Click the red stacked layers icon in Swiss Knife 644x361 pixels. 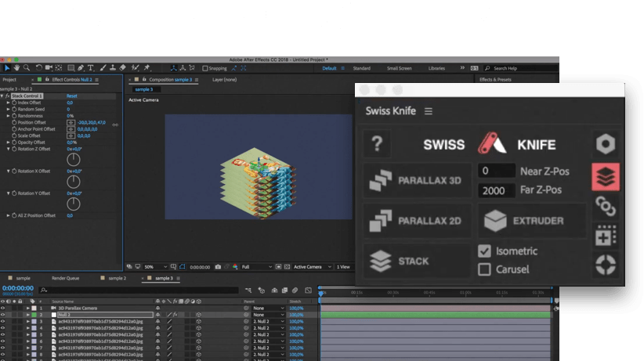tap(606, 177)
